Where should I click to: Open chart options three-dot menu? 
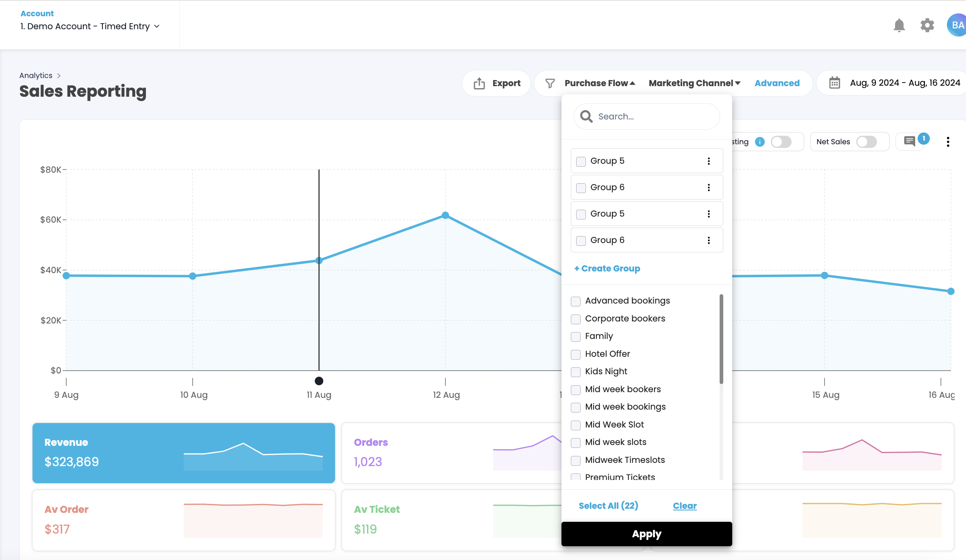[948, 142]
